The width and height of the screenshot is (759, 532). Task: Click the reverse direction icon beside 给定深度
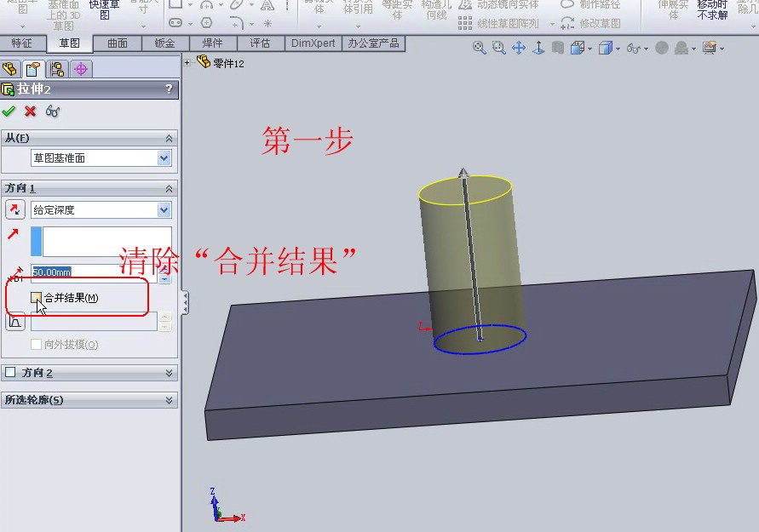pyautogui.click(x=15, y=209)
